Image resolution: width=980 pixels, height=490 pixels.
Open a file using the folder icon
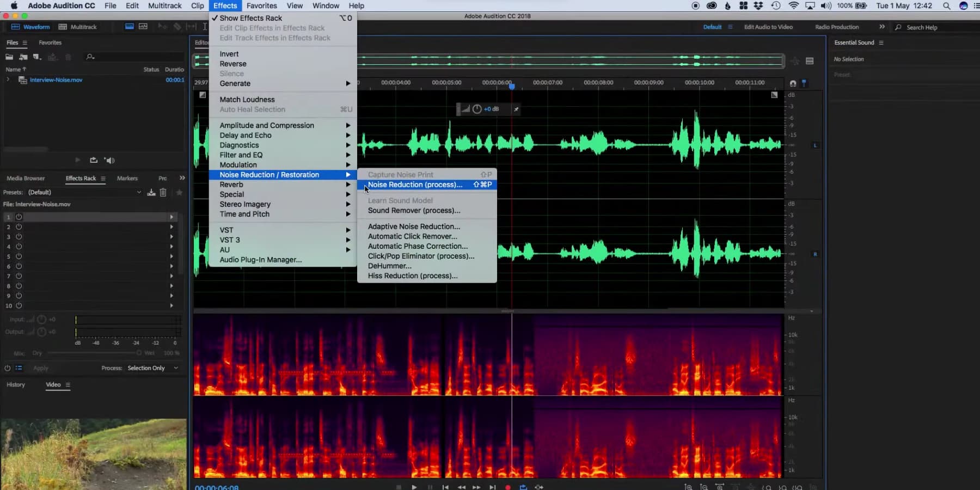coord(9,56)
